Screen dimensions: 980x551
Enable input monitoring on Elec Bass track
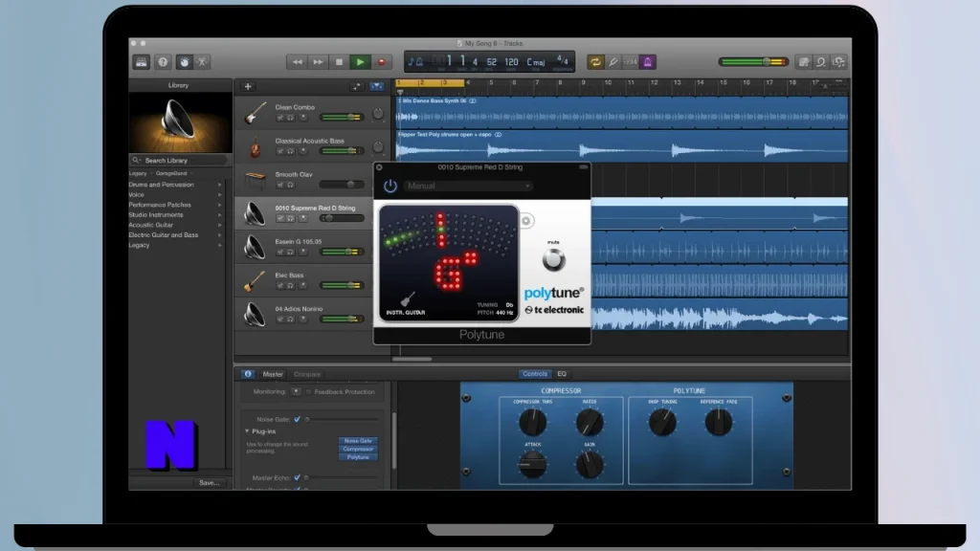[303, 285]
